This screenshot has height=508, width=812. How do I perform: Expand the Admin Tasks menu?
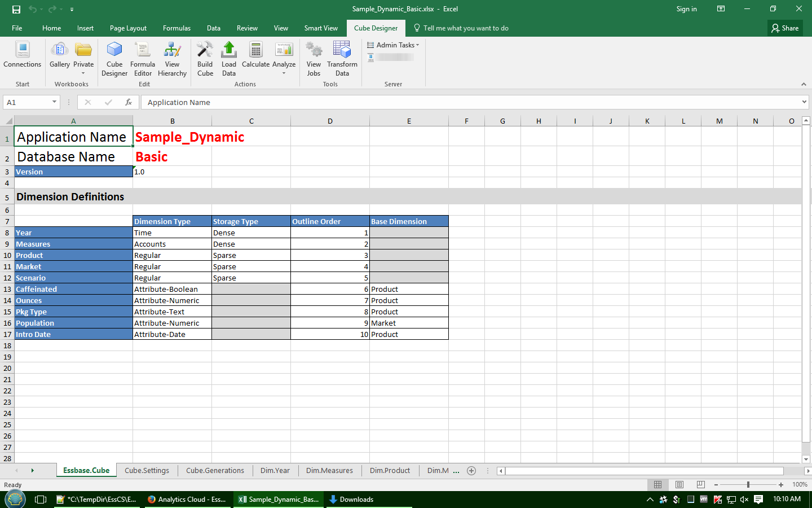click(x=394, y=45)
